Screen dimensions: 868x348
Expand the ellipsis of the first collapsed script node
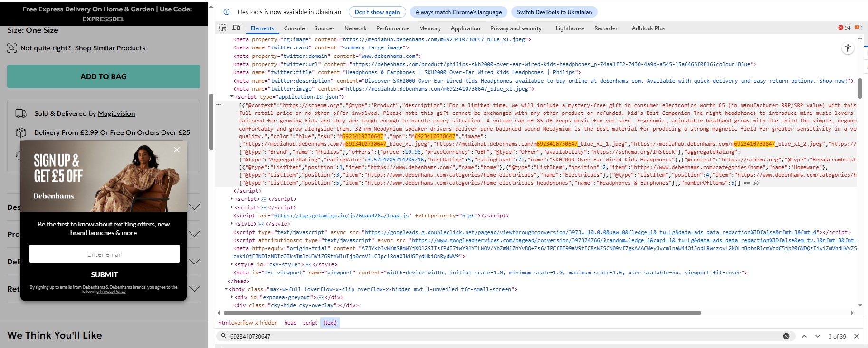tap(264, 199)
